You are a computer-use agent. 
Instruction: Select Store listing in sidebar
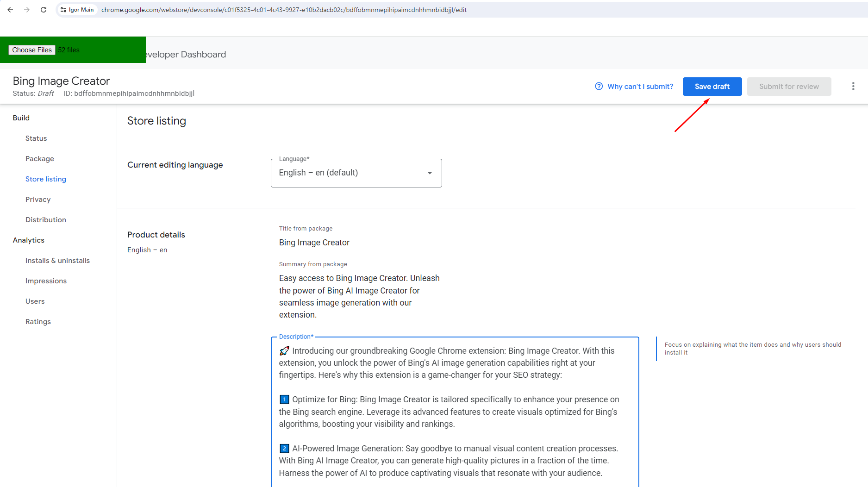[46, 179]
